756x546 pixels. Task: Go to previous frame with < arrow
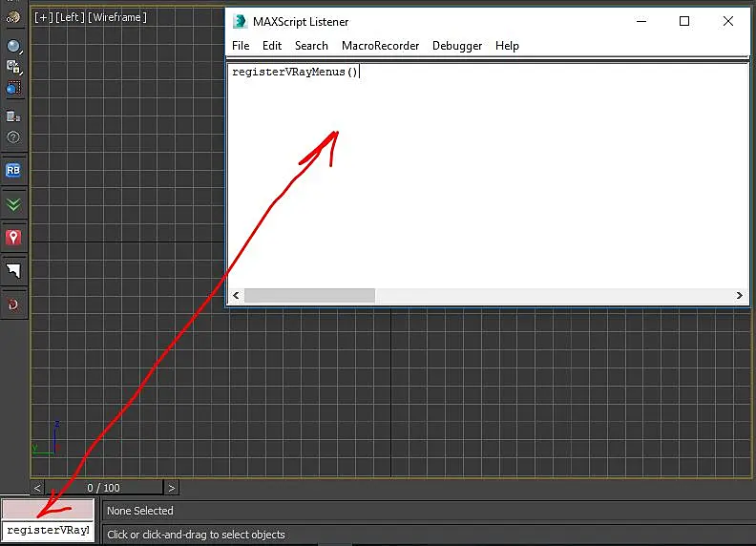[37, 488]
